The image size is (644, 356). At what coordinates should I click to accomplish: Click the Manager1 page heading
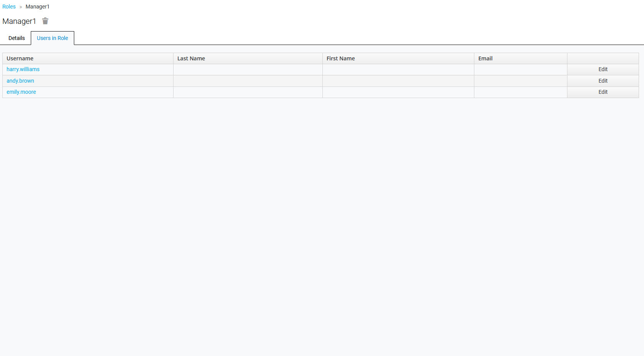(x=19, y=21)
